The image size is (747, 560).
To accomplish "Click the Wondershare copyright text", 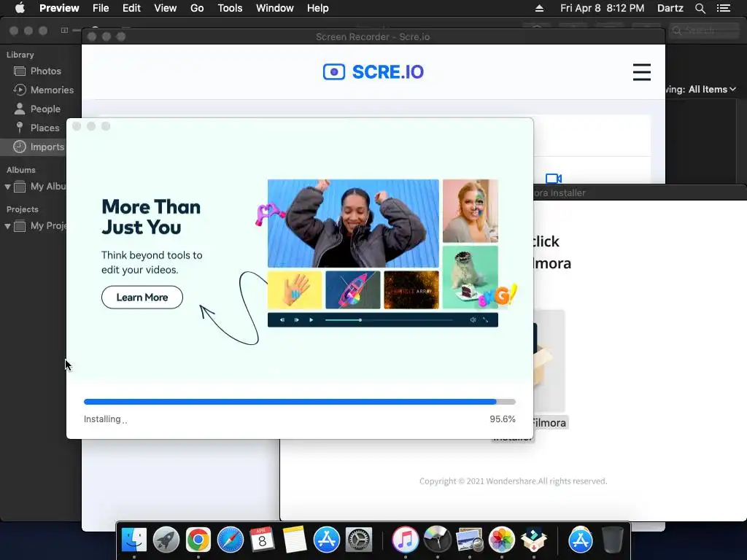I will click(513, 481).
